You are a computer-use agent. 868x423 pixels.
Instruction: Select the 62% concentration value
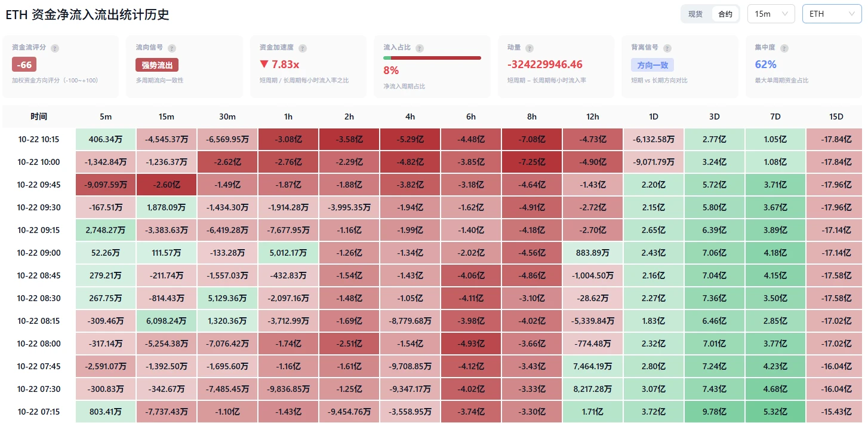pos(766,65)
